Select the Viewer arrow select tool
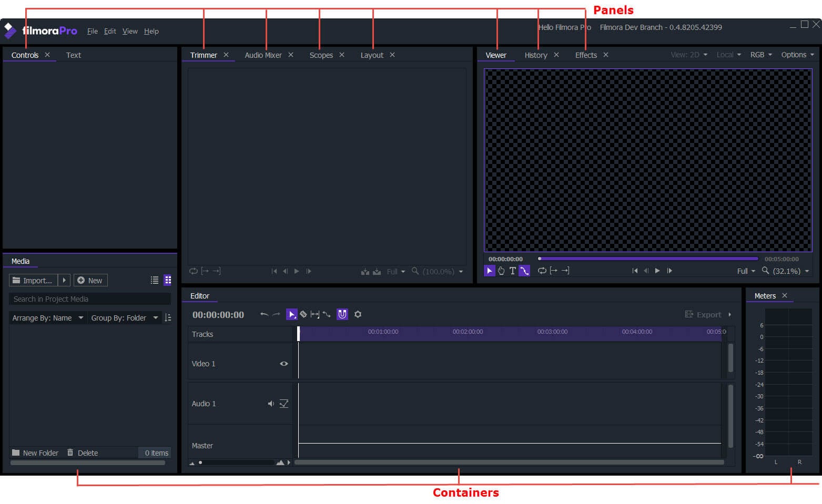This screenshot has height=504, width=822. pos(489,271)
